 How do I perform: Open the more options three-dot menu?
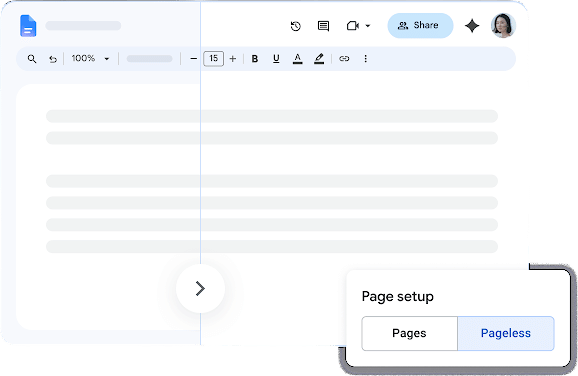click(x=365, y=59)
